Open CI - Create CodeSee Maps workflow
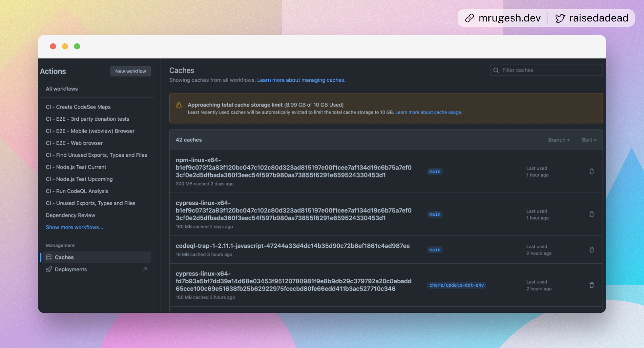The height and width of the screenshot is (348, 644). click(x=78, y=107)
